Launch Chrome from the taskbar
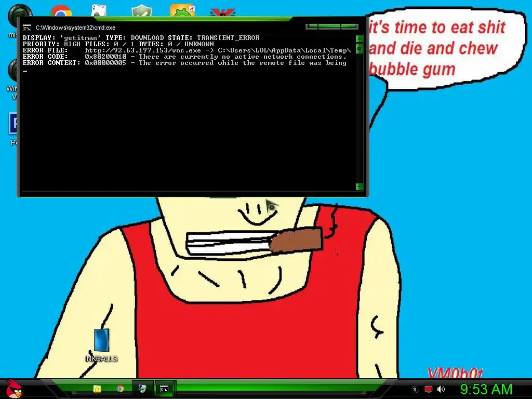This screenshot has width=532, height=399. coord(120,389)
